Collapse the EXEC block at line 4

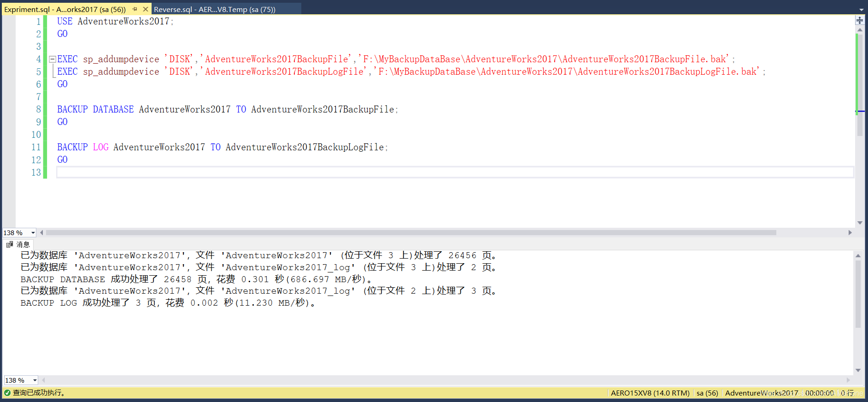(53, 59)
